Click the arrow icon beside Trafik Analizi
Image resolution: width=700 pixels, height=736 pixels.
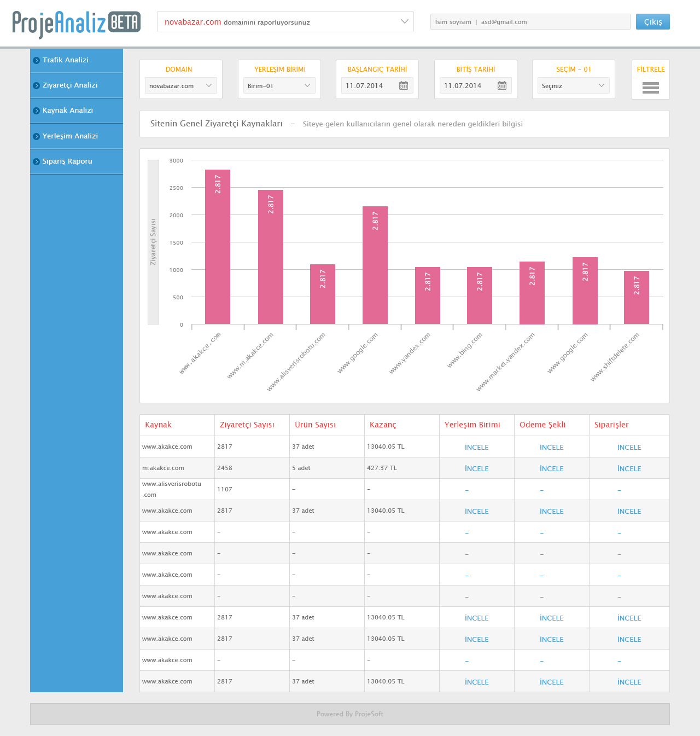tap(36, 60)
